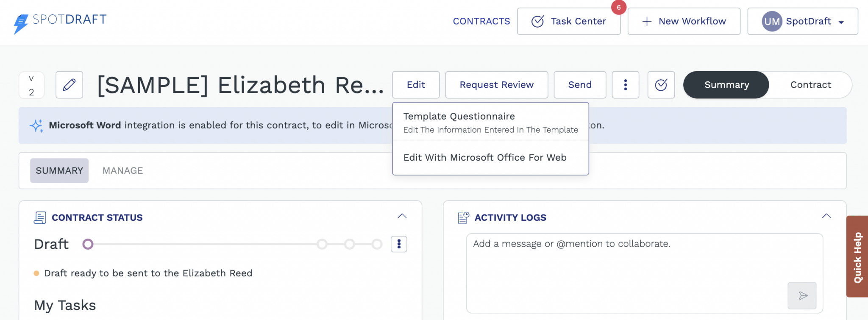The image size is (868, 320).
Task: Click the [SAMPLE] Elizabeth Re... contract title
Action: (x=241, y=85)
